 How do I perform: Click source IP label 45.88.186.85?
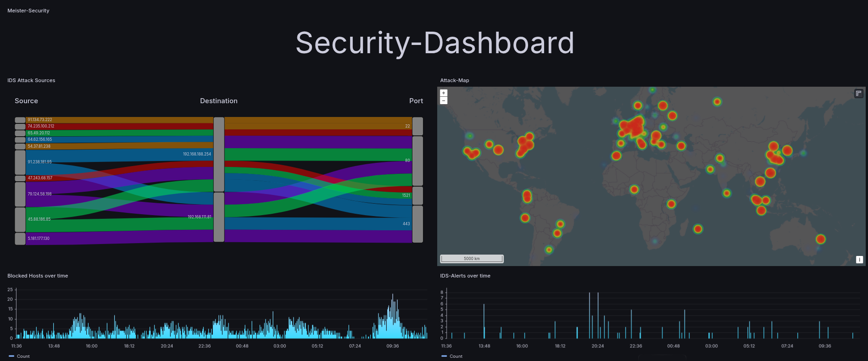point(39,219)
